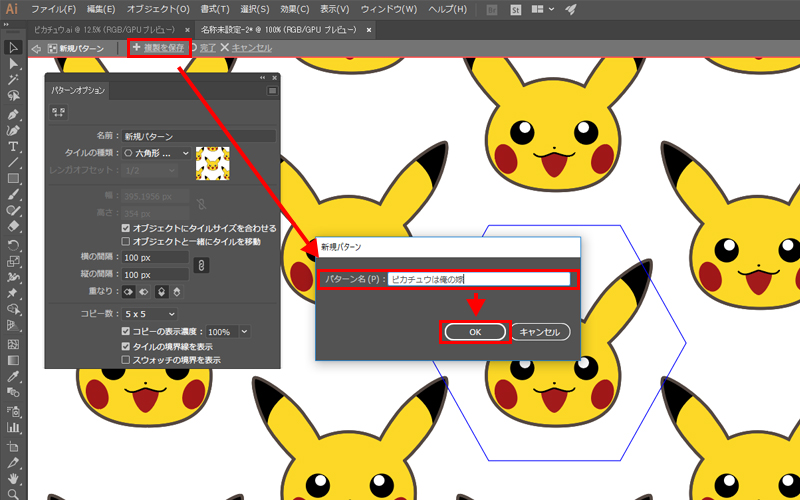Select the Scale tool
Viewport: 800px width, 500px height.
[x=13, y=261]
